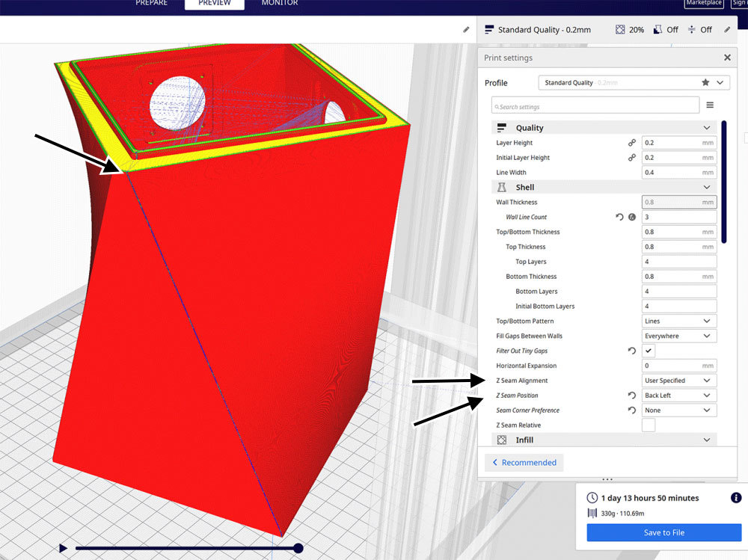This screenshot has height=560, width=748.
Task: Click the function icon beside Wall Line Count
Action: (632, 217)
